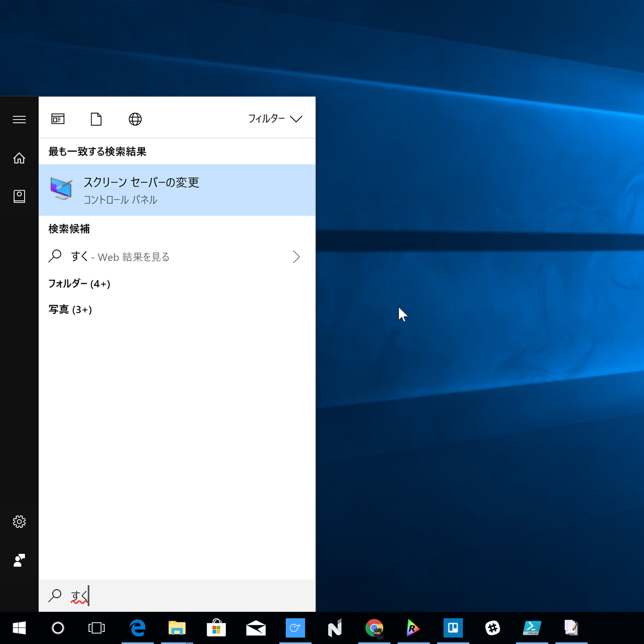Image resolution: width=644 pixels, height=644 pixels.
Task: Open Google Chrome from the taskbar
Action: [x=374, y=628]
